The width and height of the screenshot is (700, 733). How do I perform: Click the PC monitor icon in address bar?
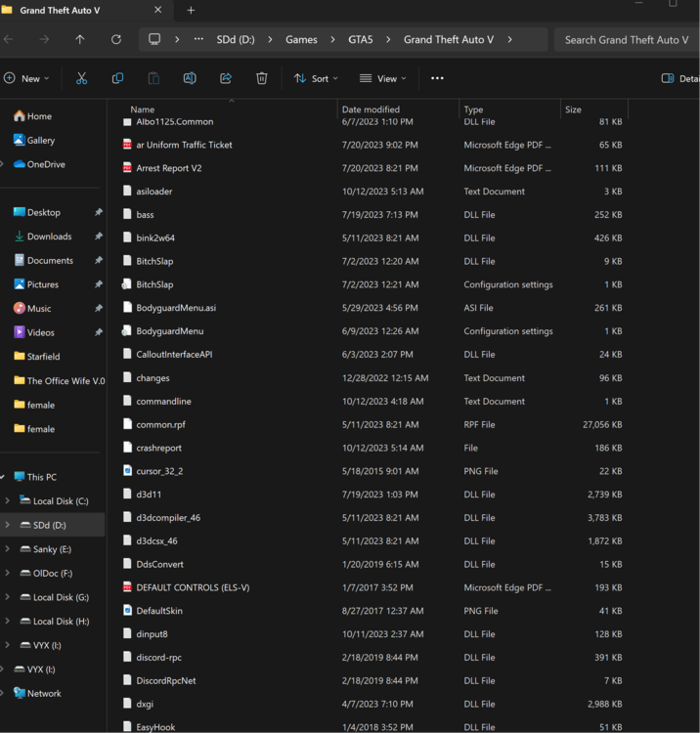pyautogui.click(x=154, y=39)
